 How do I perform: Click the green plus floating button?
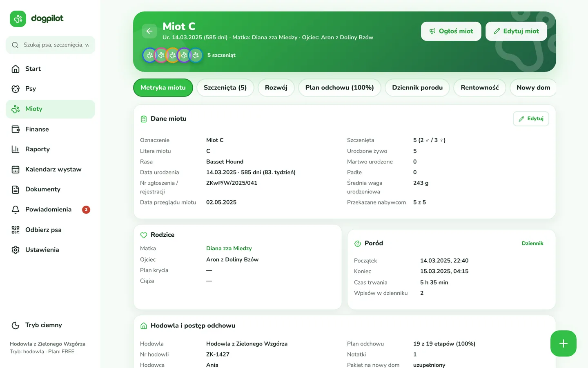click(563, 343)
